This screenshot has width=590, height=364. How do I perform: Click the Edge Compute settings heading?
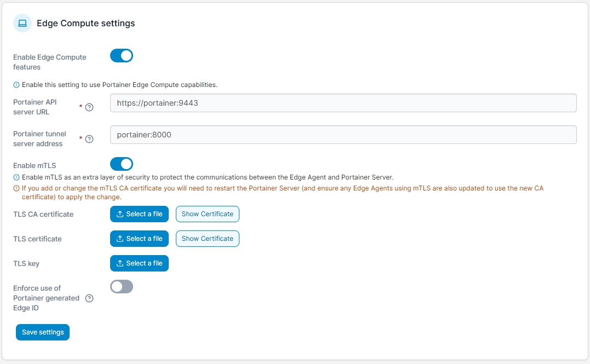tap(85, 23)
